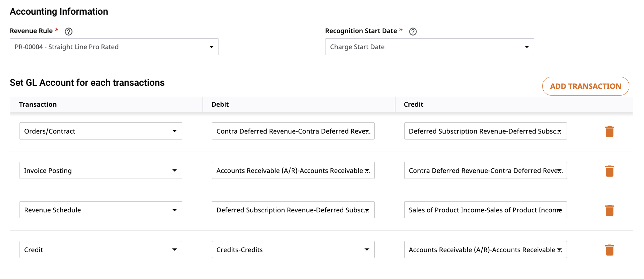644x279 pixels.
Task: Open the Credits-Credits debit dropdown
Action: [x=293, y=250]
